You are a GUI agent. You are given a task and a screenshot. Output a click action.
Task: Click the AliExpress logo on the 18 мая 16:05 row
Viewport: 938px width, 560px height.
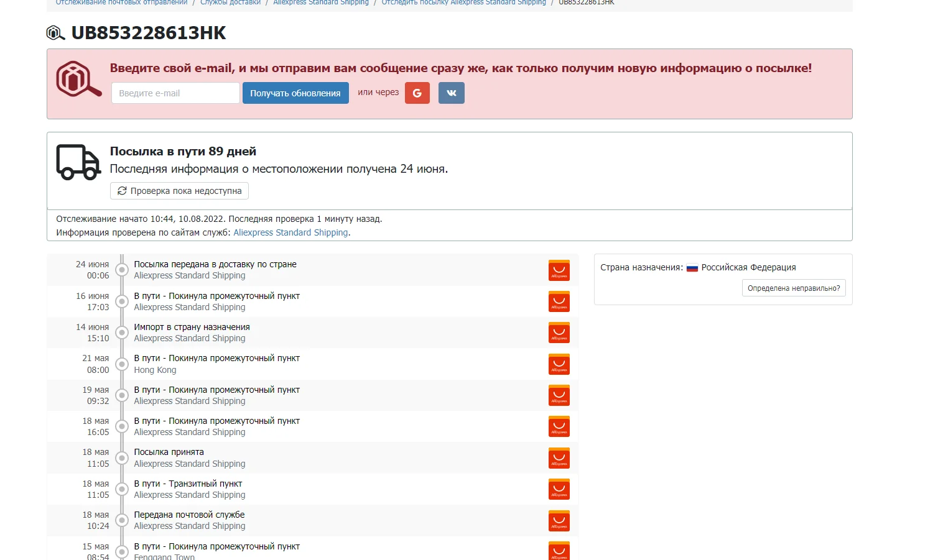click(559, 426)
